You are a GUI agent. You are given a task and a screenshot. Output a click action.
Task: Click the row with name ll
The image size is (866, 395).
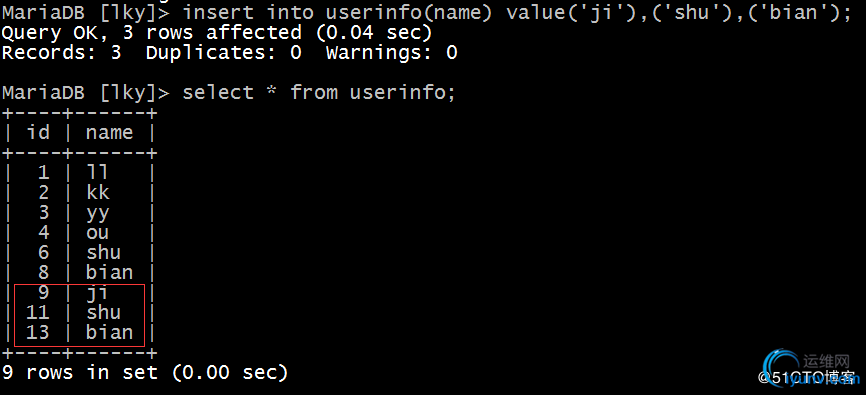78,173
